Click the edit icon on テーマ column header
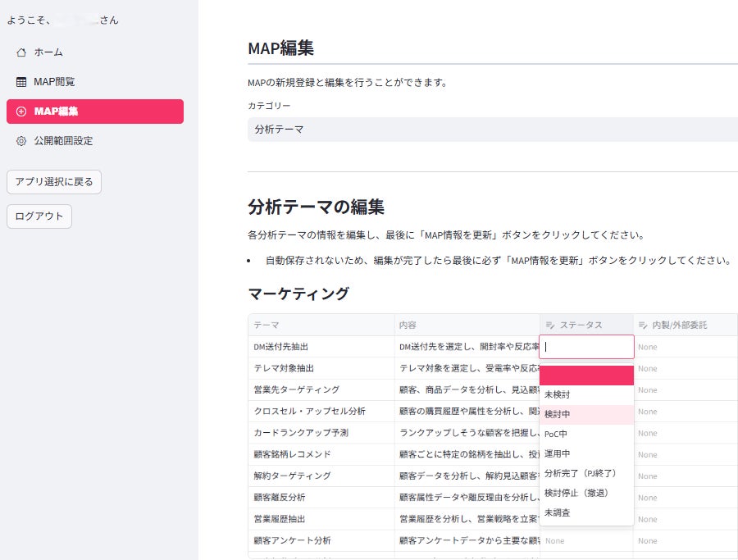Viewport: 738px width, 560px height. point(255,324)
